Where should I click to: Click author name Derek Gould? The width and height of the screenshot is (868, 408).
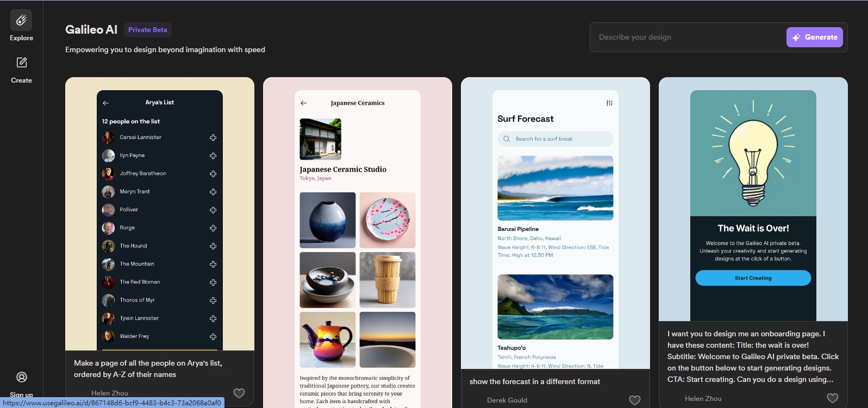pos(507,400)
